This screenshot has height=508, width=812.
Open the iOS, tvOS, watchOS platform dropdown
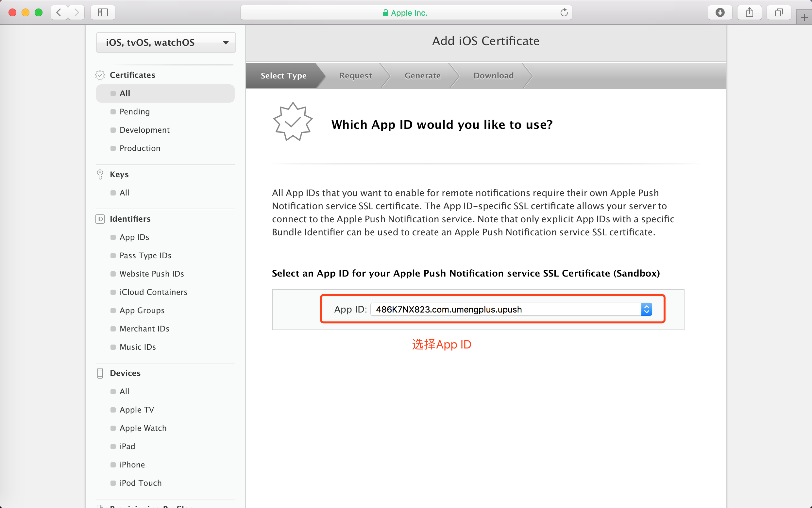pos(166,42)
